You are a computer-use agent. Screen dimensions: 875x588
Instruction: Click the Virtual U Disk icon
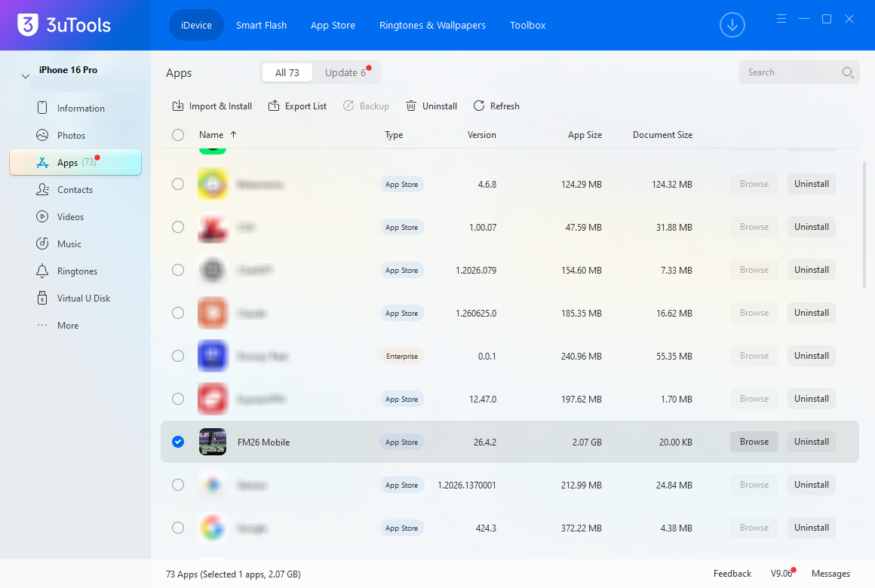(42, 298)
